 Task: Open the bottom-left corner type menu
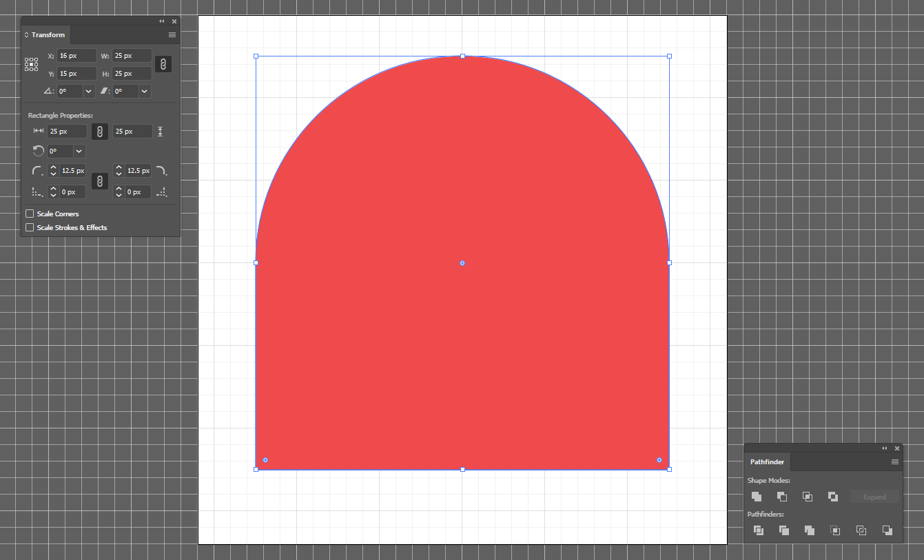tap(38, 192)
